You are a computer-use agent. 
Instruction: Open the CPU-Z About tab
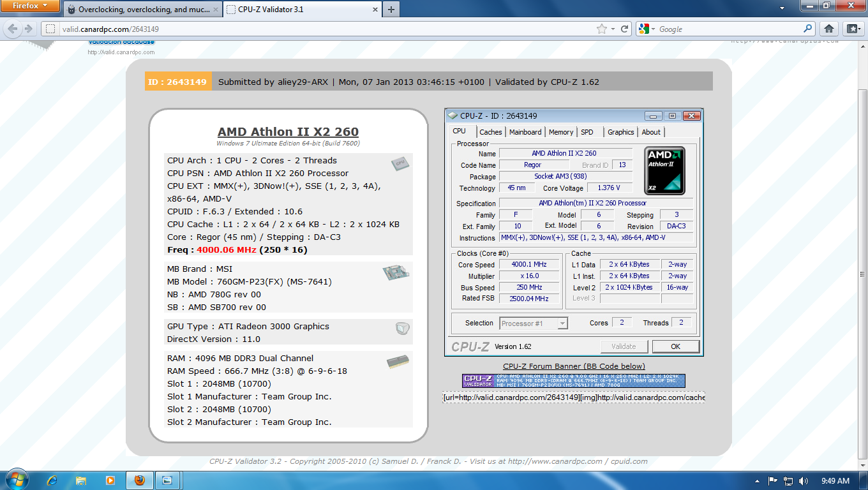tap(651, 132)
